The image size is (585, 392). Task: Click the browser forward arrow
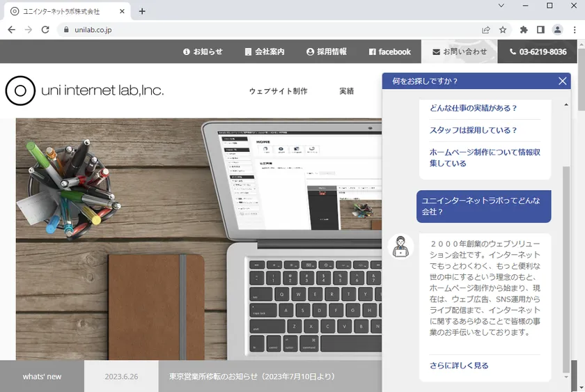click(x=29, y=30)
